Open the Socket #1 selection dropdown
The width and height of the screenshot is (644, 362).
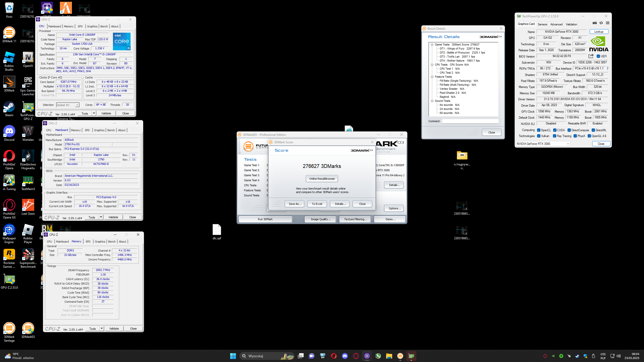[x=68, y=105]
